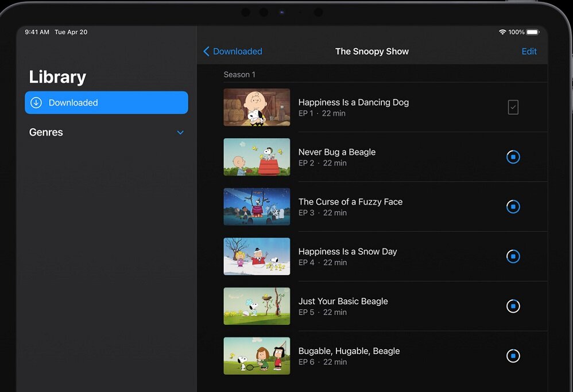Cancel the Happiness Is a Snow Day download

[513, 257]
